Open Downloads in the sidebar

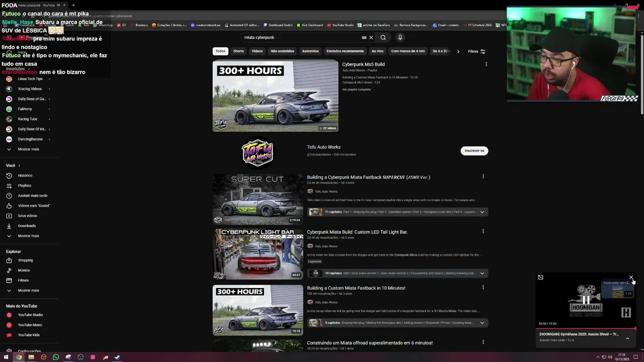tap(27, 226)
